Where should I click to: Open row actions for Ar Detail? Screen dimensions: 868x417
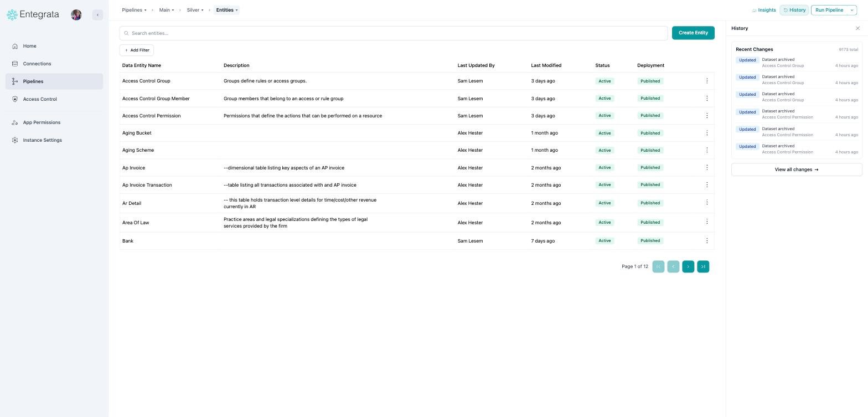click(707, 203)
